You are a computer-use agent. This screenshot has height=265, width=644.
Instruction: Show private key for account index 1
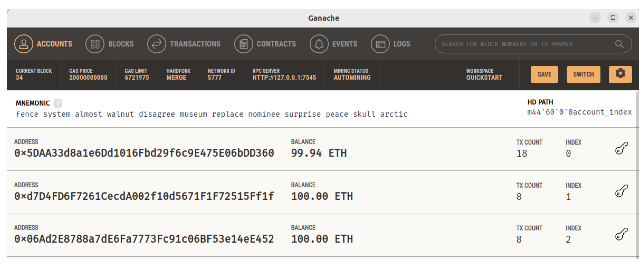[x=621, y=191]
